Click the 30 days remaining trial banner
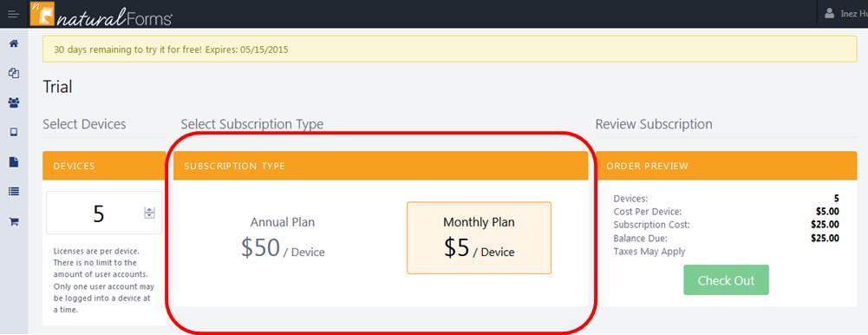 click(x=449, y=49)
